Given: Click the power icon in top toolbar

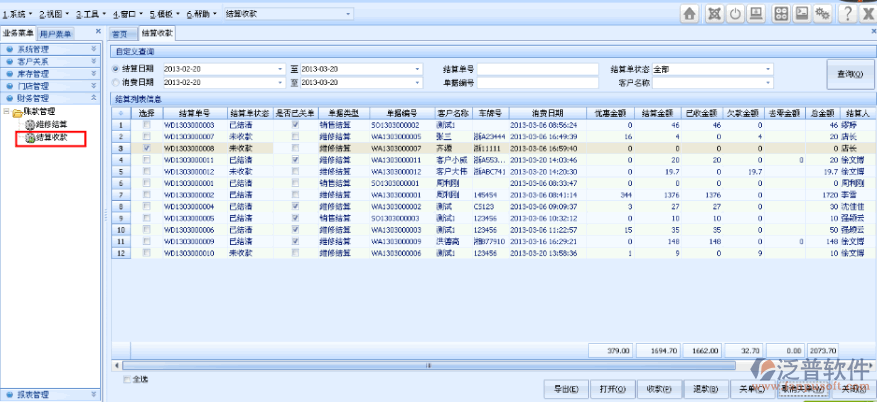Looking at the screenshot, I should [735, 14].
